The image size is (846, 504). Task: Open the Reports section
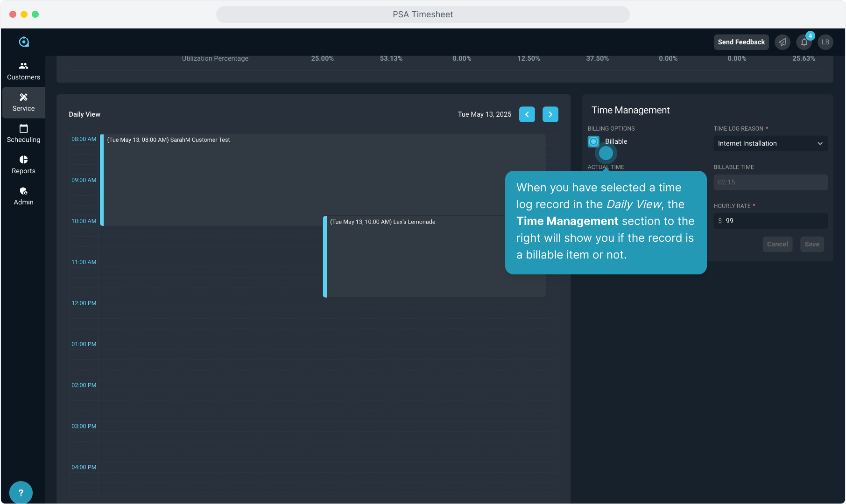pos(23,165)
